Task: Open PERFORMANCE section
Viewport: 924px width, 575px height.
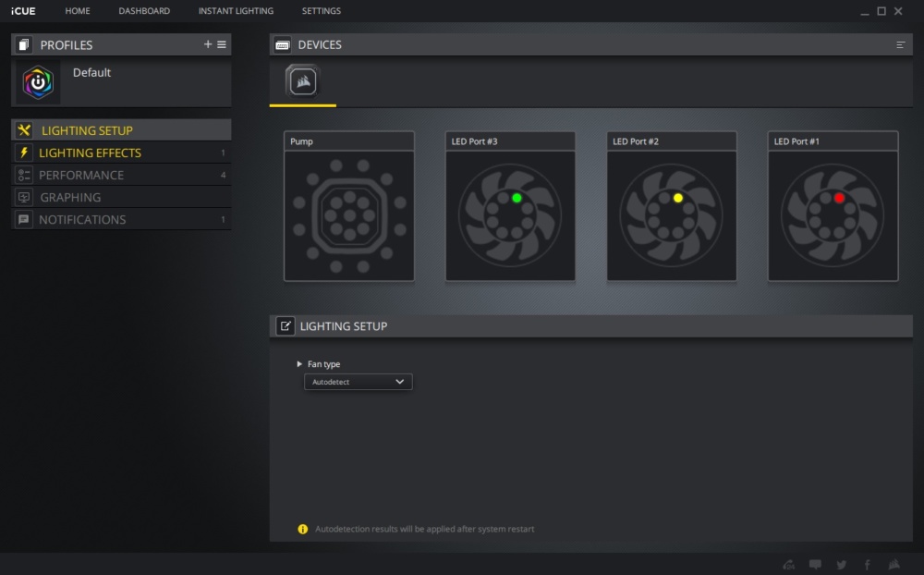Action: (x=121, y=175)
